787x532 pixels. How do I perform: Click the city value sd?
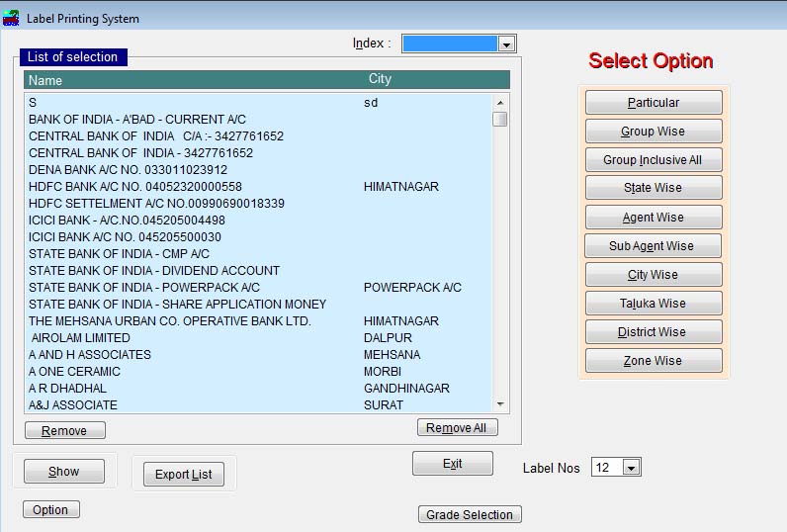[371, 103]
